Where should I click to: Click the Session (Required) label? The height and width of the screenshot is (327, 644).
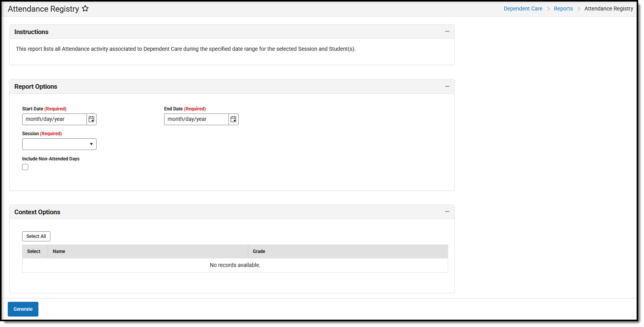(42, 134)
